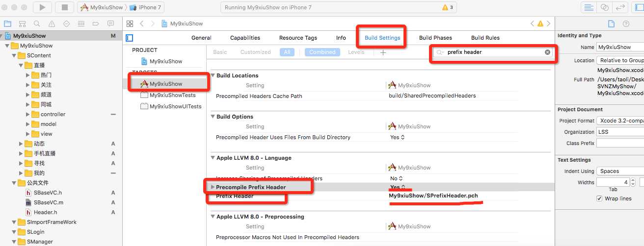
Task: Filter settings by Customized
Action: click(x=255, y=52)
